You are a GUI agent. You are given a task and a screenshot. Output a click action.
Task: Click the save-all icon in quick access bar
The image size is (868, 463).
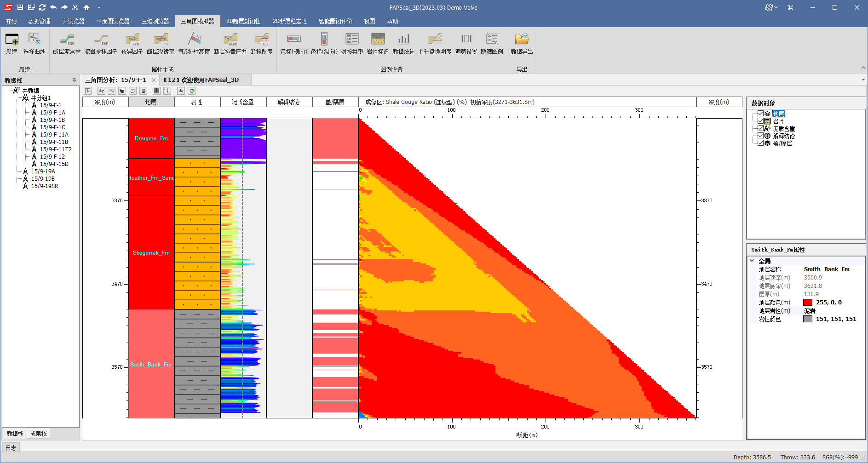coord(31,7)
